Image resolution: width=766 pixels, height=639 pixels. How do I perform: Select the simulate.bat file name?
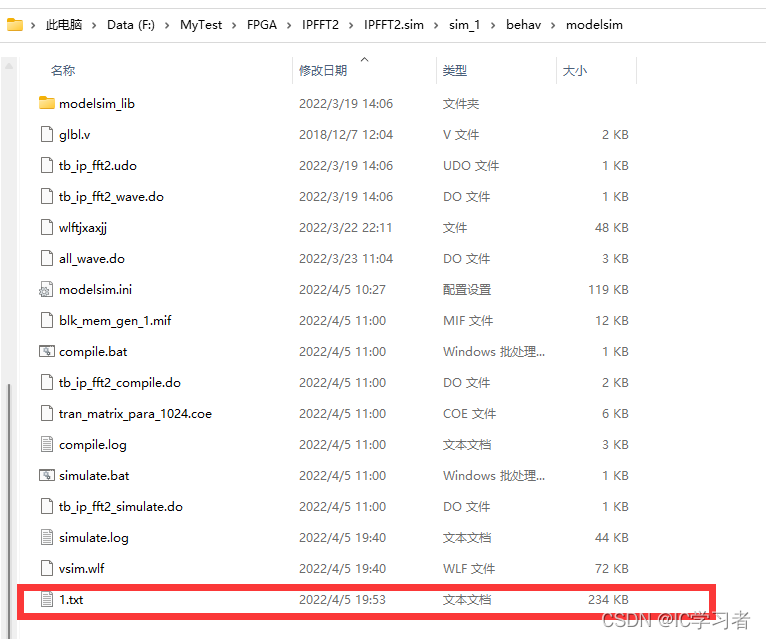(x=94, y=475)
